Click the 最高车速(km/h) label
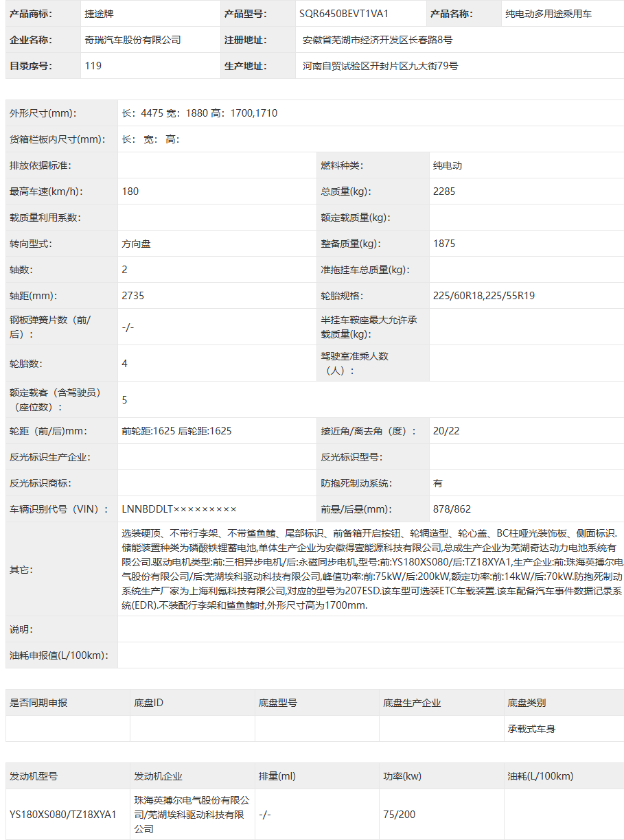624x840 pixels. [45, 191]
